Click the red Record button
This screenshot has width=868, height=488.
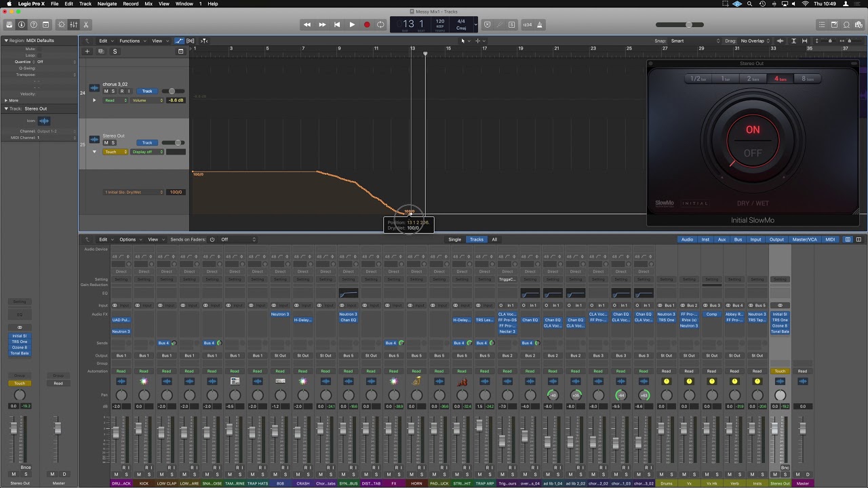pos(367,24)
